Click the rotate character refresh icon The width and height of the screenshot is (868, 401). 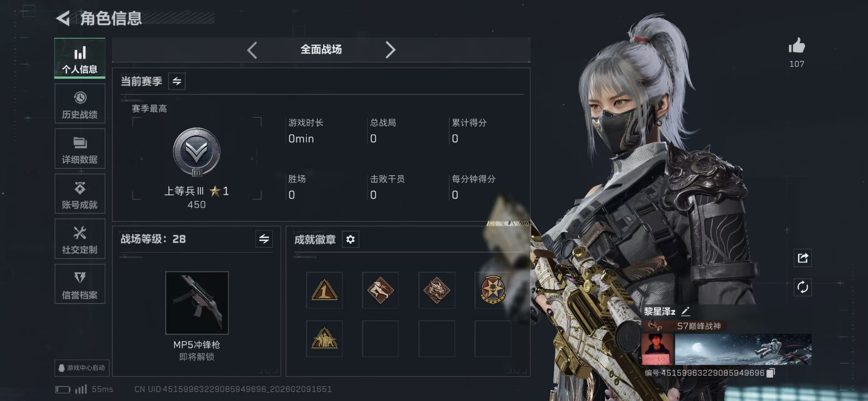point(803,287)
